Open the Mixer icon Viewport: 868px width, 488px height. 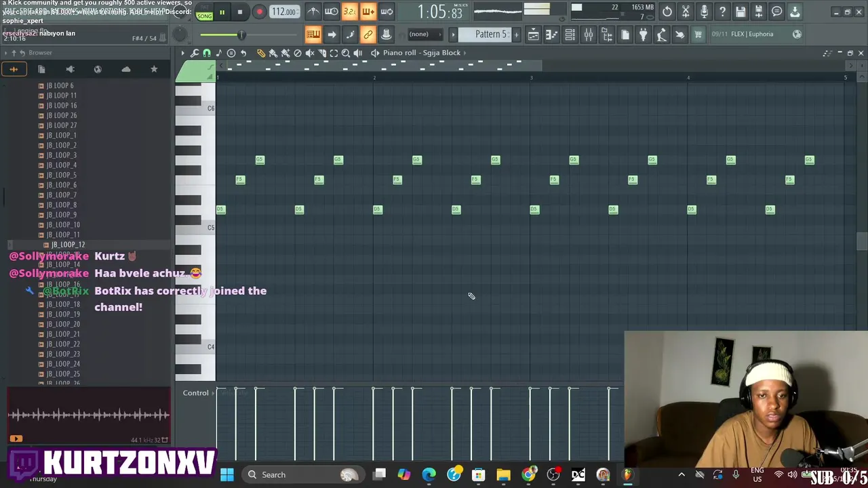tap(588, 35)
